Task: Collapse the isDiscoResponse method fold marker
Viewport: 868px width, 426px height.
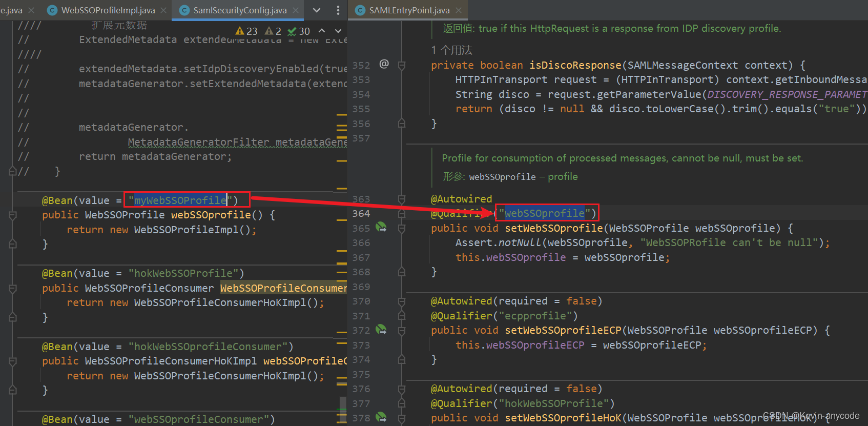Action: click(402, 65)
